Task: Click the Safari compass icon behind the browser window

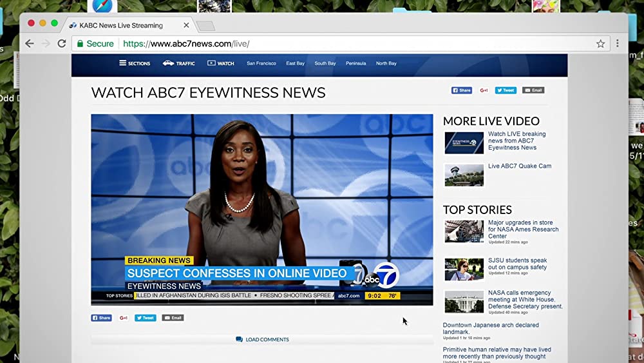Action: (102, 6)
